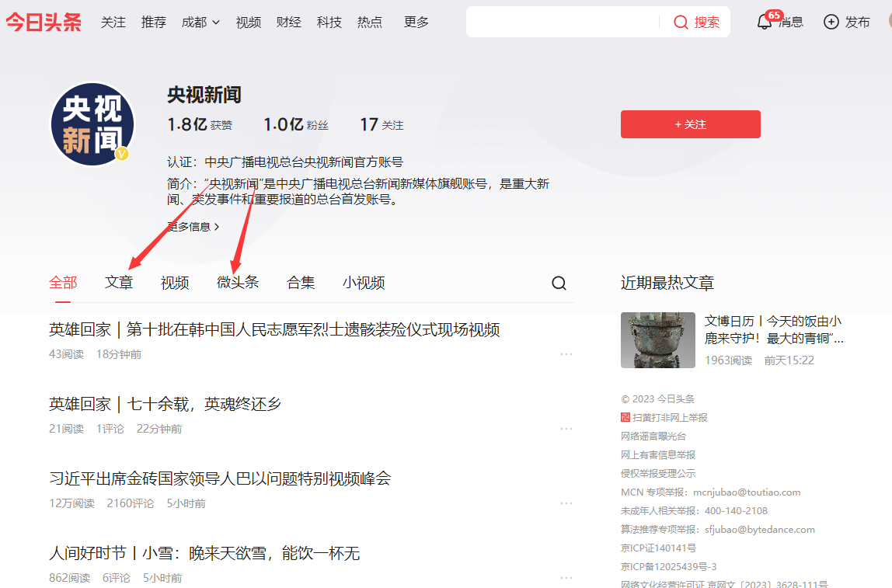The image size is (892, 588).
Task: Open more options for 金砖国家 summit post
Action: pos(566,503)
